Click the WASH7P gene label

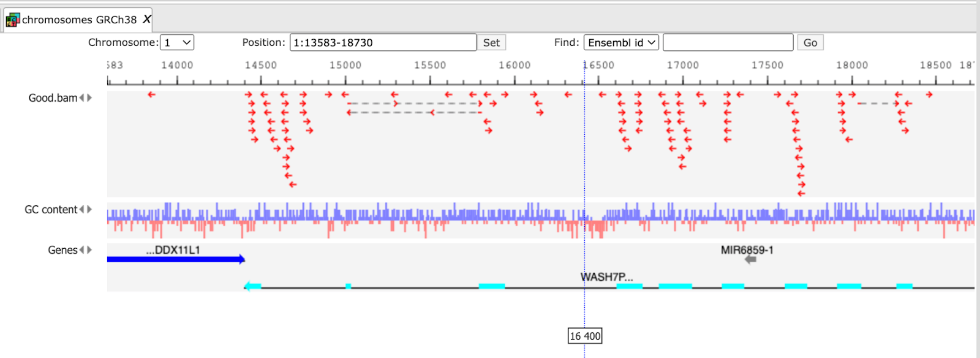pyautogui.click(x=607, y=277)
